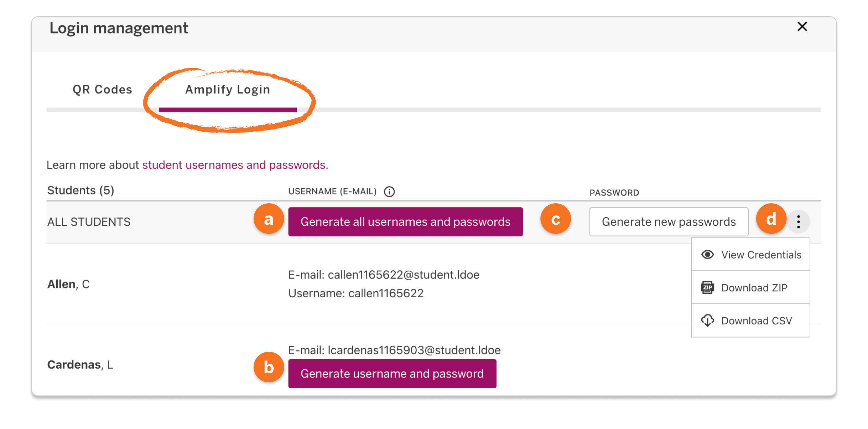Screen dimensions: 868x429
Task: Click the eye icon beside View Credentials
Action: 708,254
